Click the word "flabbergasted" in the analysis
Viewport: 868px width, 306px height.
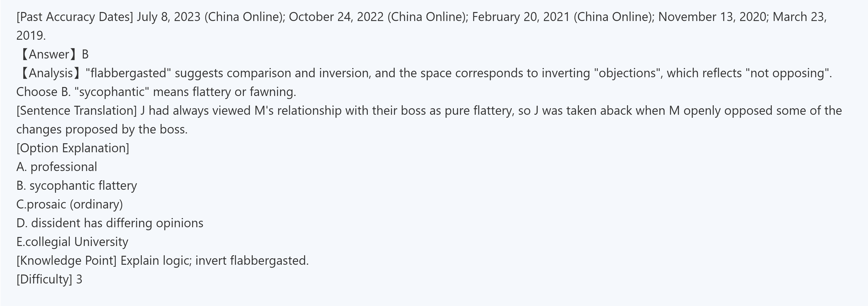point(128,73)
